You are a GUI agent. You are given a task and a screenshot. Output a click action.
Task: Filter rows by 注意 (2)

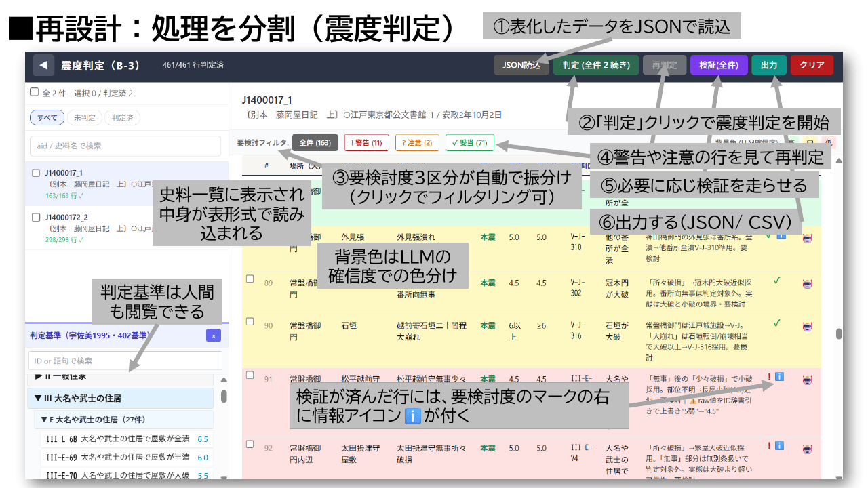(417, 143)
